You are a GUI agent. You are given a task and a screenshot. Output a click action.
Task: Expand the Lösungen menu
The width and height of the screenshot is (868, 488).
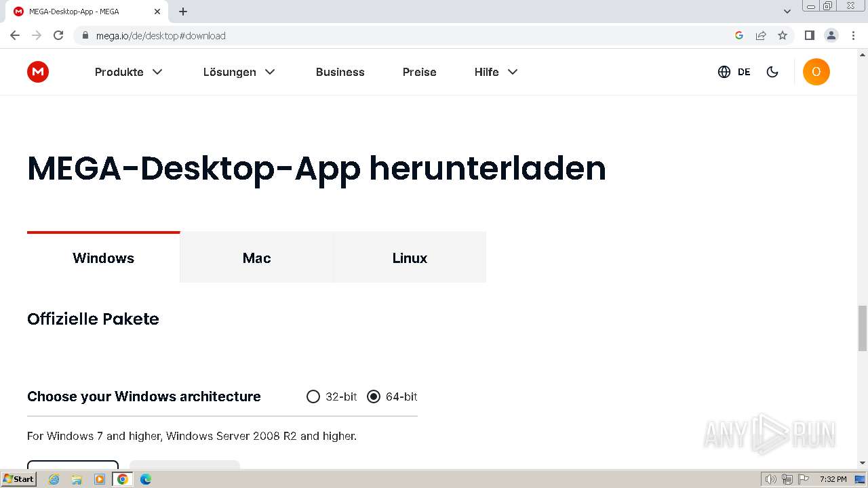(x=239, y=72)
